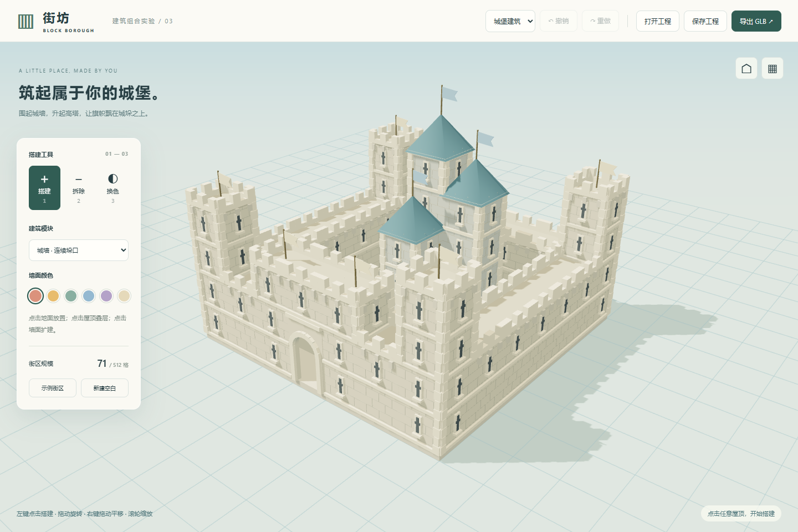Pick the light blue wall color swatch
The image size is (798, 532).
89,296
